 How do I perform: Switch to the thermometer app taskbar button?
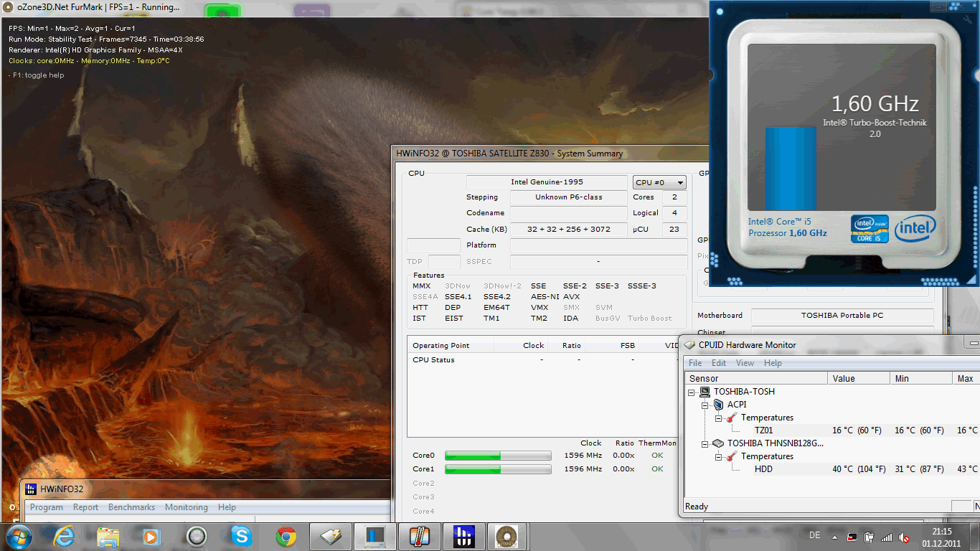pyautogui.click(x=420, y=537)
